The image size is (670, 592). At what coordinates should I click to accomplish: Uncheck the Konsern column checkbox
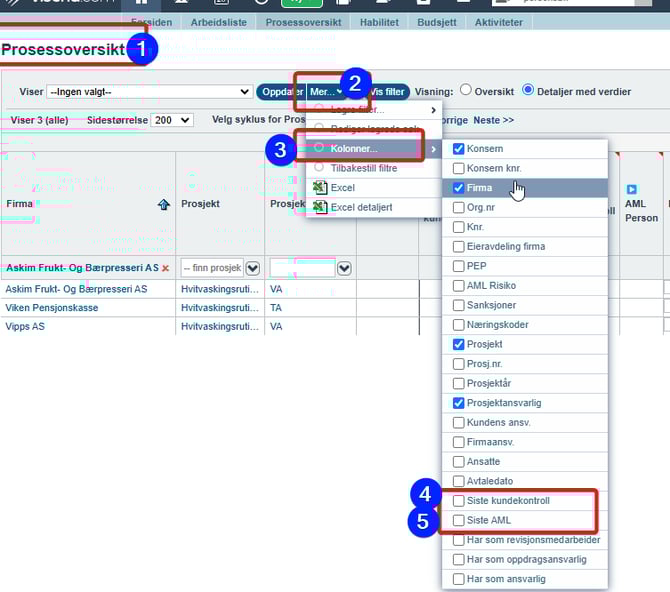pos(459,148)
